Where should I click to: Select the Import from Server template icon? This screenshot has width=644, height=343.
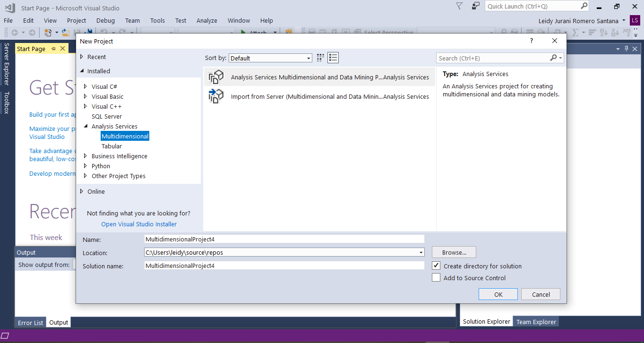pos(216,96)
